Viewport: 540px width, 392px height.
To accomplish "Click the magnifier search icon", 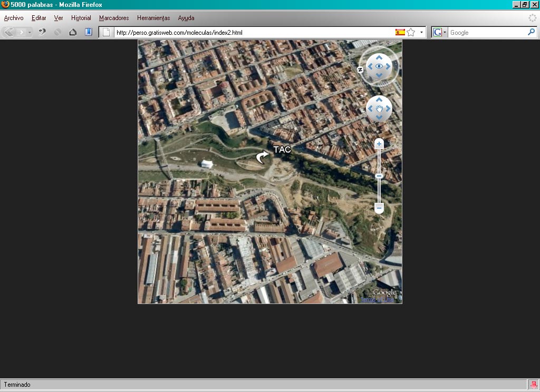I will point(531,32).
